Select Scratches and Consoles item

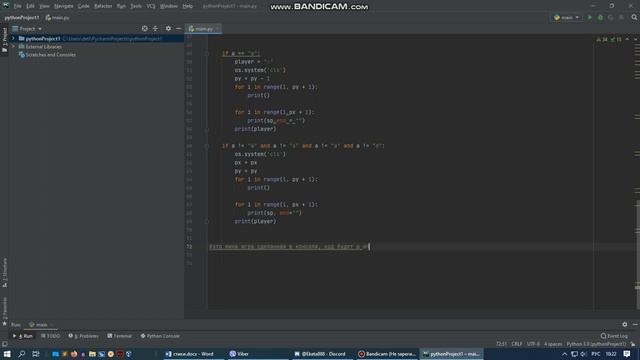(51, 55)
